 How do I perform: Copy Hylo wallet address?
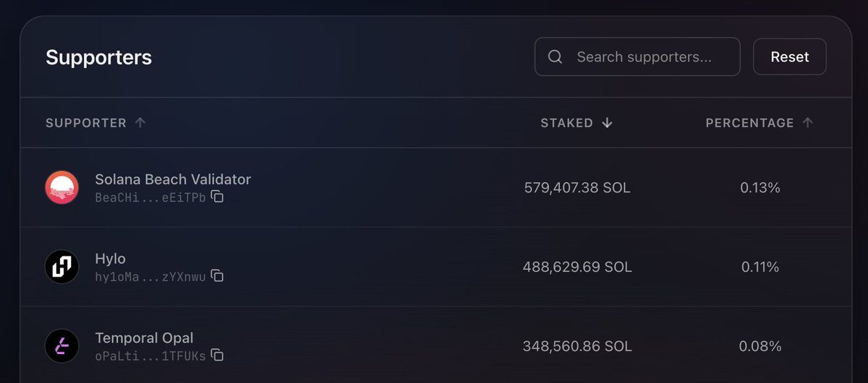(217, 276)
